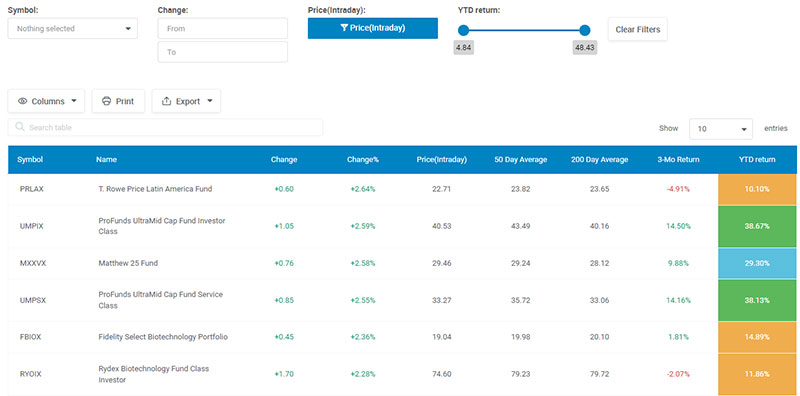This screenshot has width=800, height=396.
Task: Open the Symbol 'Nothing selected' dropdown
Action: coord(72,29)
